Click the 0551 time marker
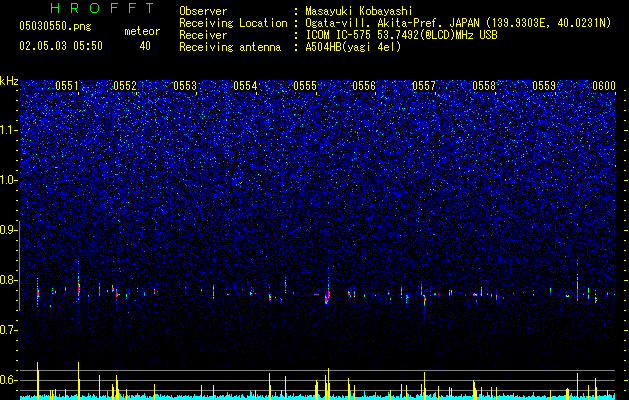Viewport: 629px width, 400px height. (x=67, y=86)
